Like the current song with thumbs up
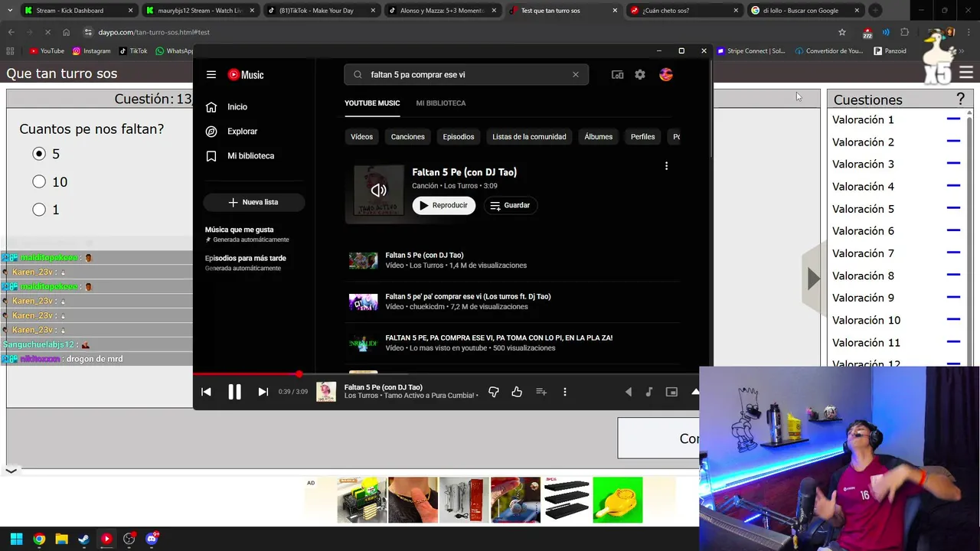980x551 pixels. 517,392
